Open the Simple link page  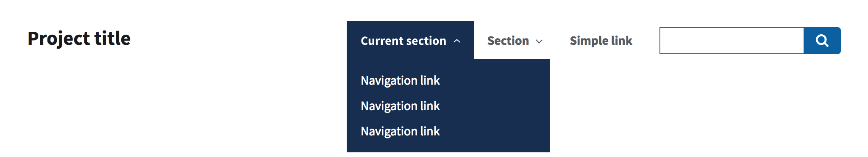tap(601, 41)
